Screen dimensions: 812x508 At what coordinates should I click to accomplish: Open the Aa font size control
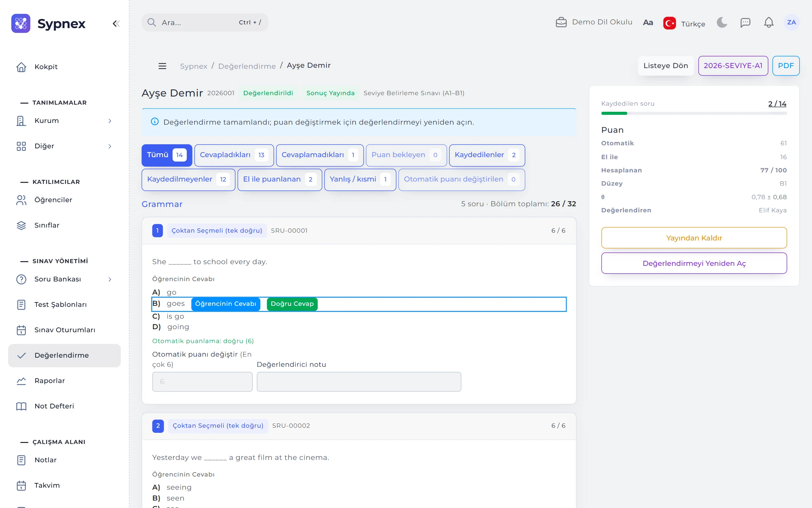pyautogui.click(x=648, y=23)
